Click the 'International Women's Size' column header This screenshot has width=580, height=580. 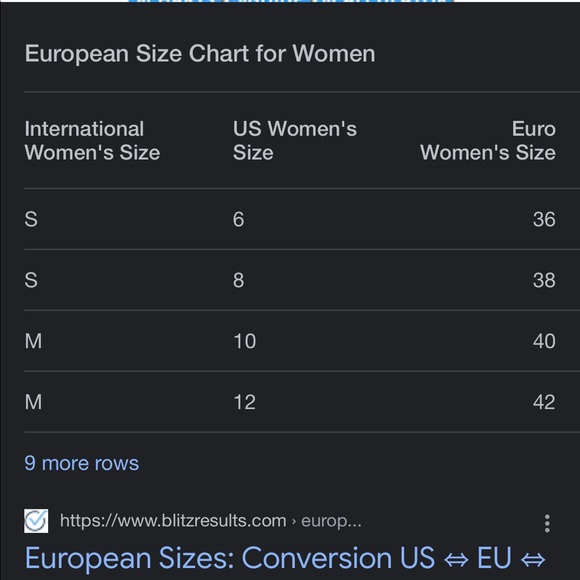tap(92, 141)
